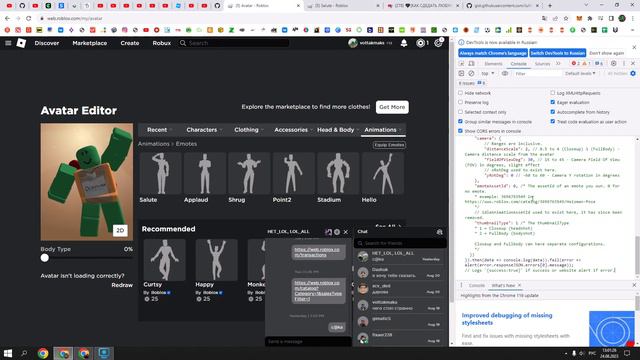Clear the DevTools console
Image resolution: width=640 pixels, height=360 pixels.
tap(471, 73)
